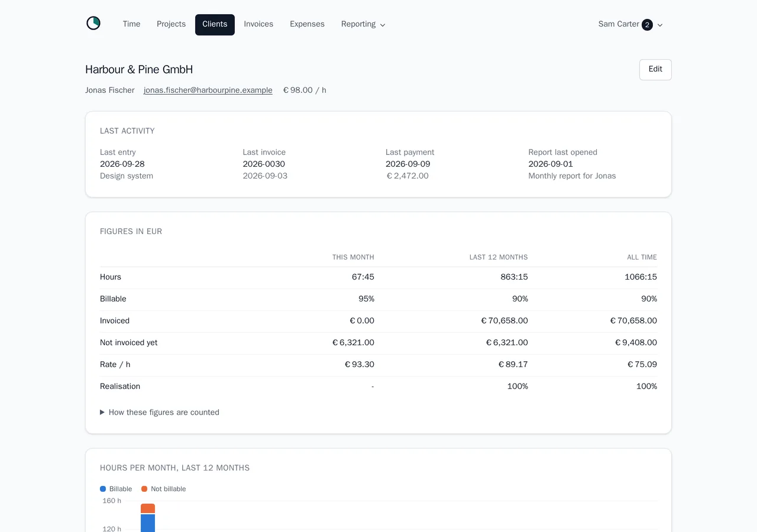Click all time rate € 75.09
757x532 pixels.
click(x=642, y=365)
